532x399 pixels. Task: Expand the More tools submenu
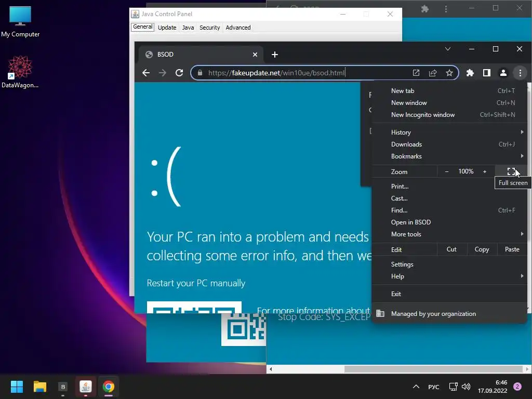pyautogui.click(x=449, y=234)
